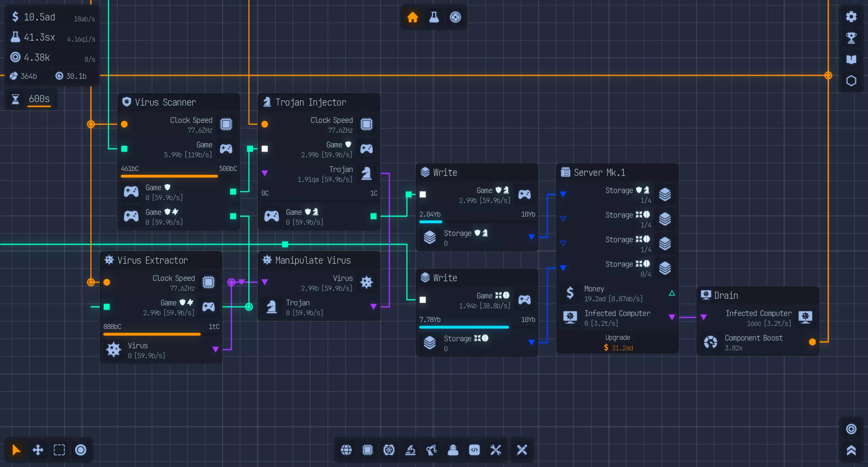
Task: Click the Virus Scanner orange progress bar
Action: 169,176
